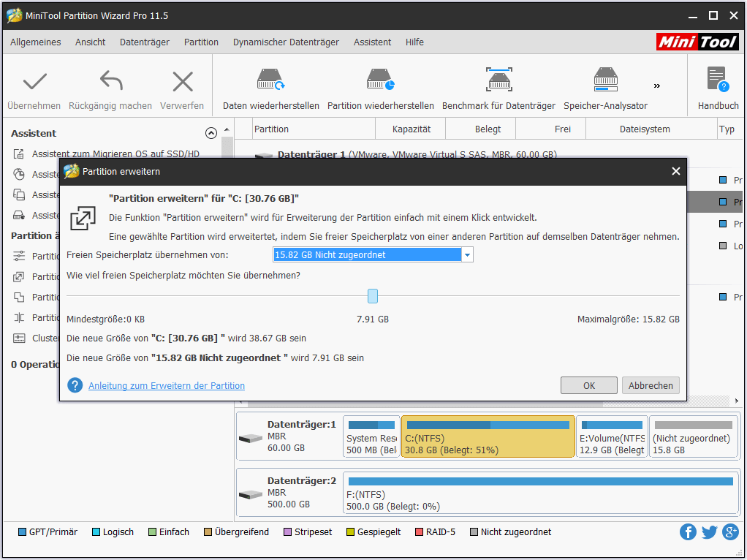Click the Einfach legend swatch
Viewport: 747px width, 560px height.
[152, 532]
